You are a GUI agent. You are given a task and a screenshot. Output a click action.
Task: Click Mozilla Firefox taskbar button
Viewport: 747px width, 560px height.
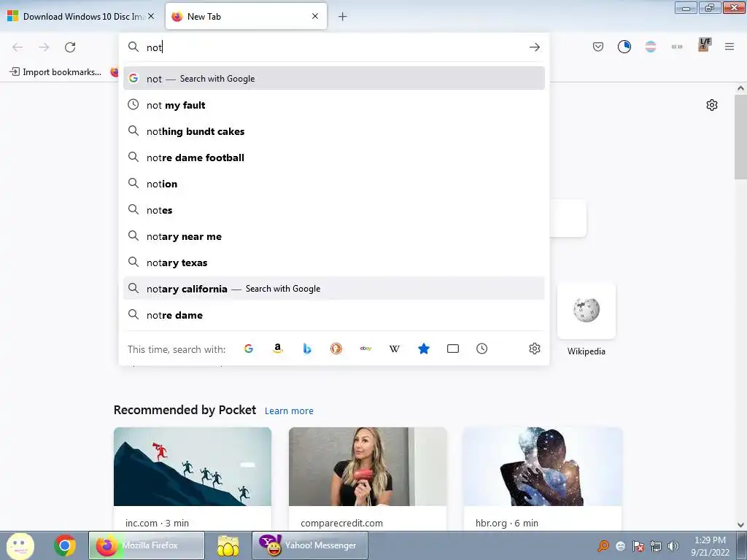tap(146, 545)
